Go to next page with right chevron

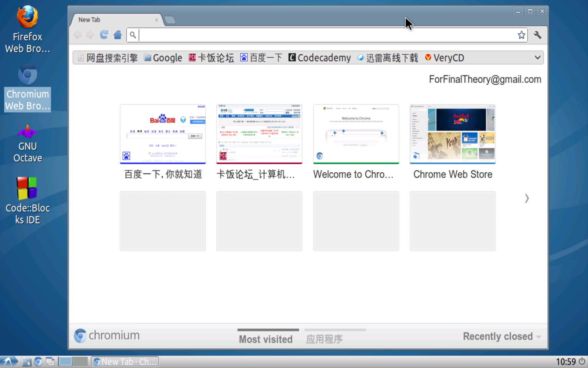[527, 198]
